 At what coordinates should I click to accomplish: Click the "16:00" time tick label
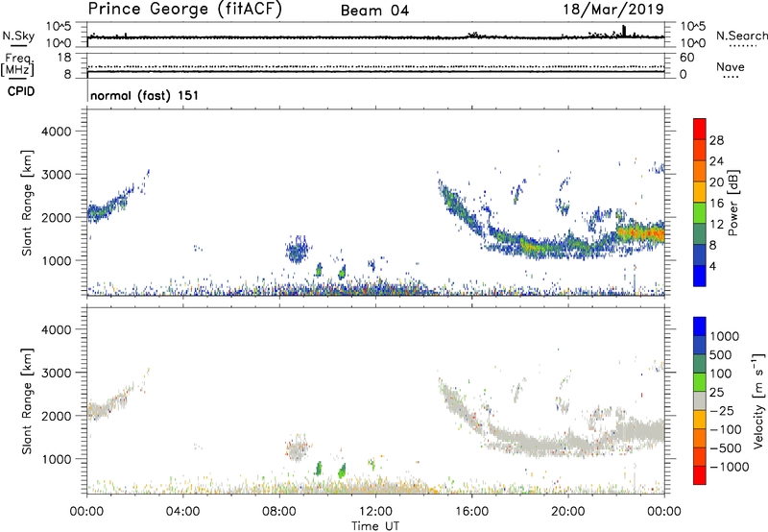pyautogui.click(x=471, y=512)
